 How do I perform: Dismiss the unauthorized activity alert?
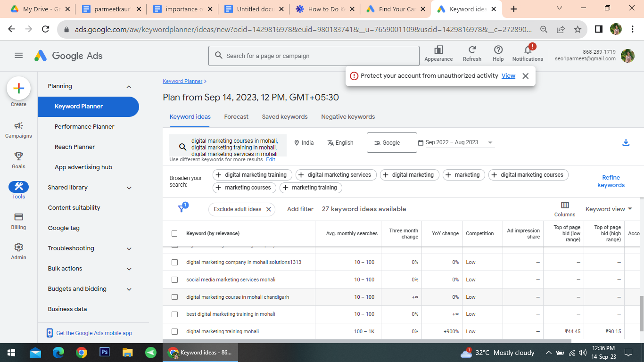pos(526,76)
